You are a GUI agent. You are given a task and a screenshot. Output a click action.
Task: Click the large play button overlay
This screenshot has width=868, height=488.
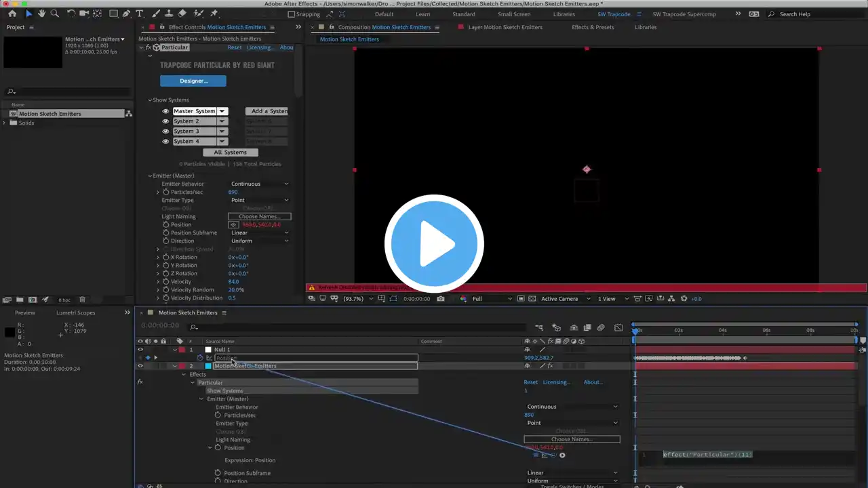(434, 243)
